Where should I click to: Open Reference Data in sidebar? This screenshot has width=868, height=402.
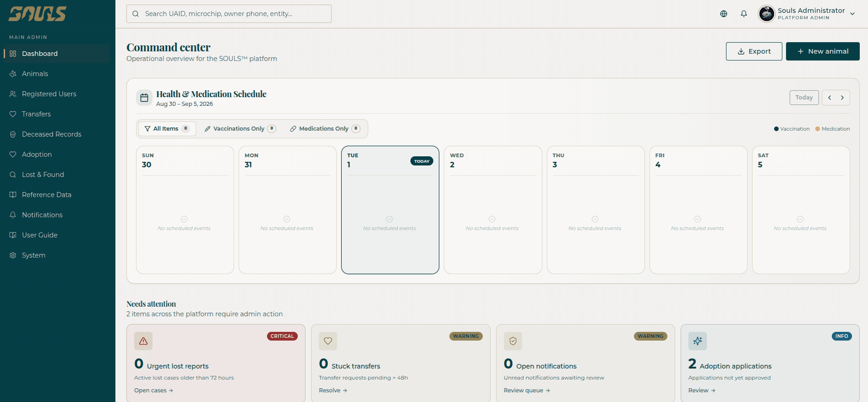coord(56,195)
